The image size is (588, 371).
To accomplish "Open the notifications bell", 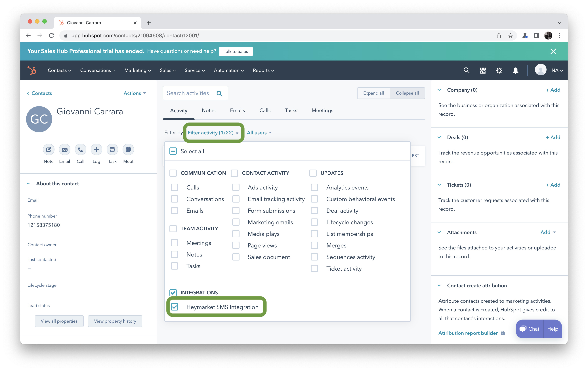I will tap(515, 70).
